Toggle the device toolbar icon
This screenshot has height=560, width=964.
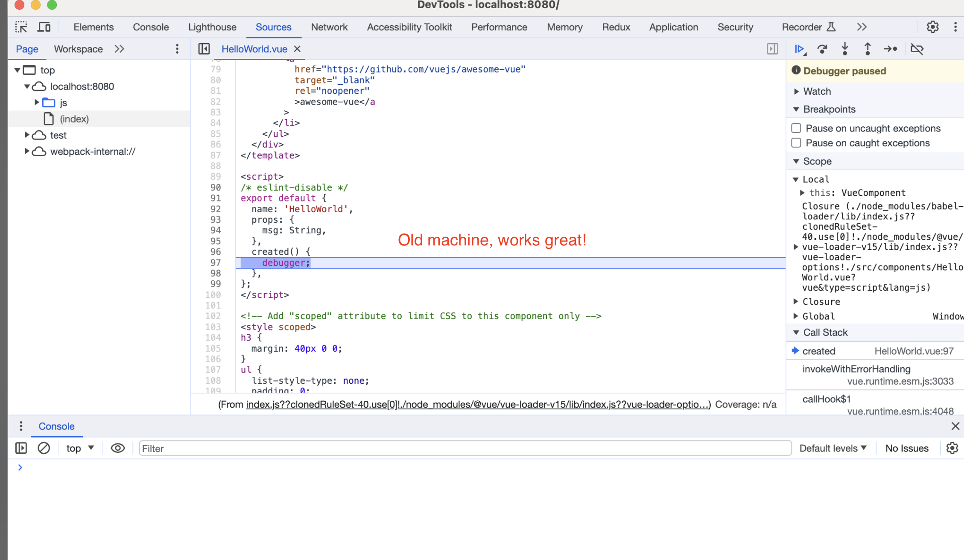44,27
